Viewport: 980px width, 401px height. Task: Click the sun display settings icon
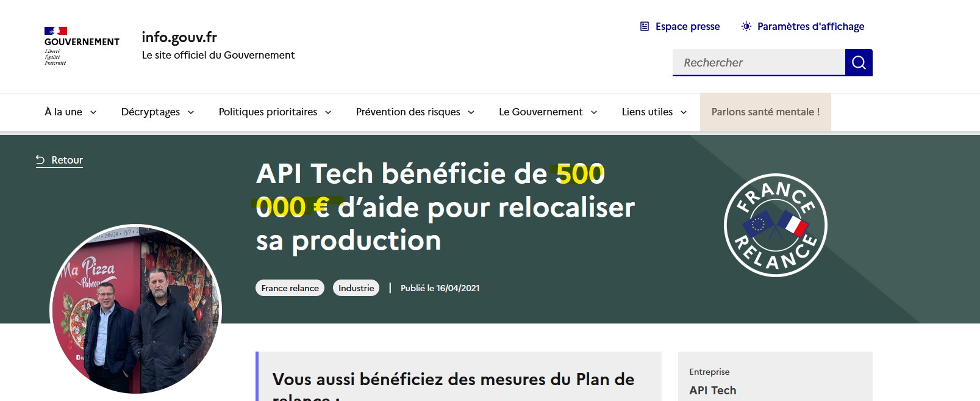click(x=746, y=26)
